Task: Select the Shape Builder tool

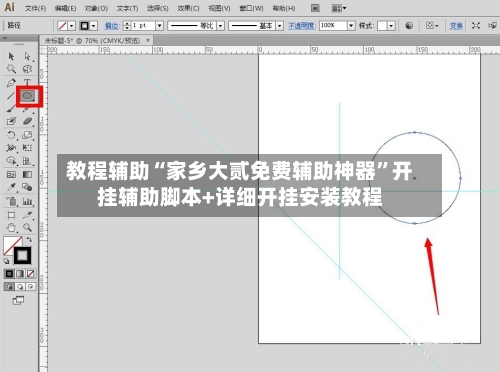Action: pos(11,161)
